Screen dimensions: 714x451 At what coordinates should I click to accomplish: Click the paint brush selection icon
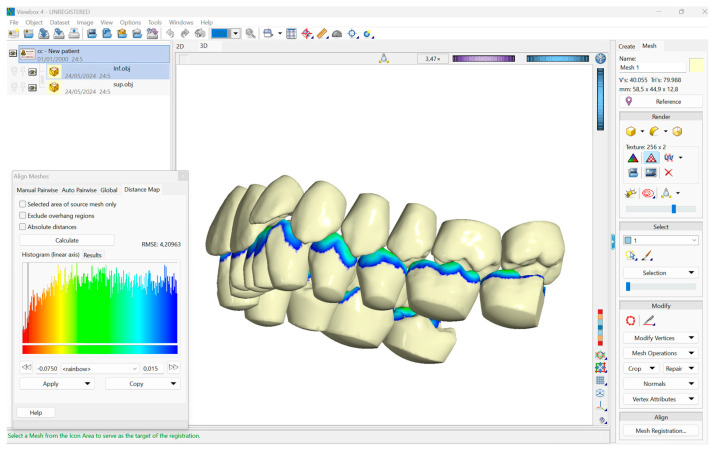click(x=647, y=256)
